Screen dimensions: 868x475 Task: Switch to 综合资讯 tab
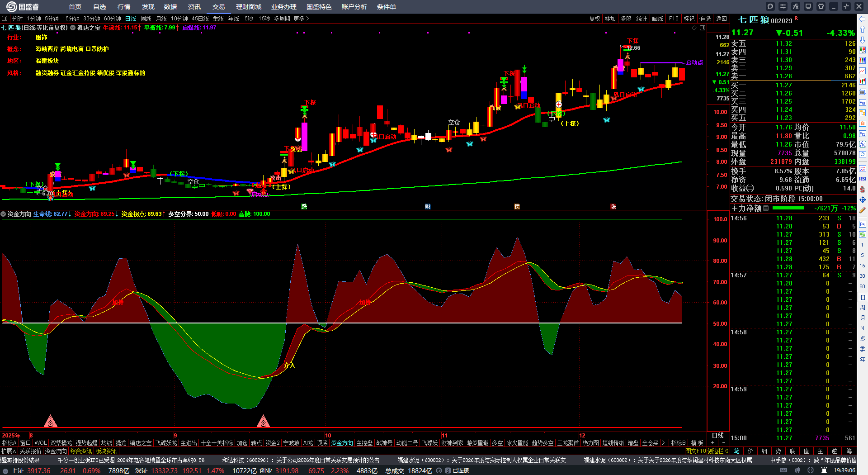[81, 451]
